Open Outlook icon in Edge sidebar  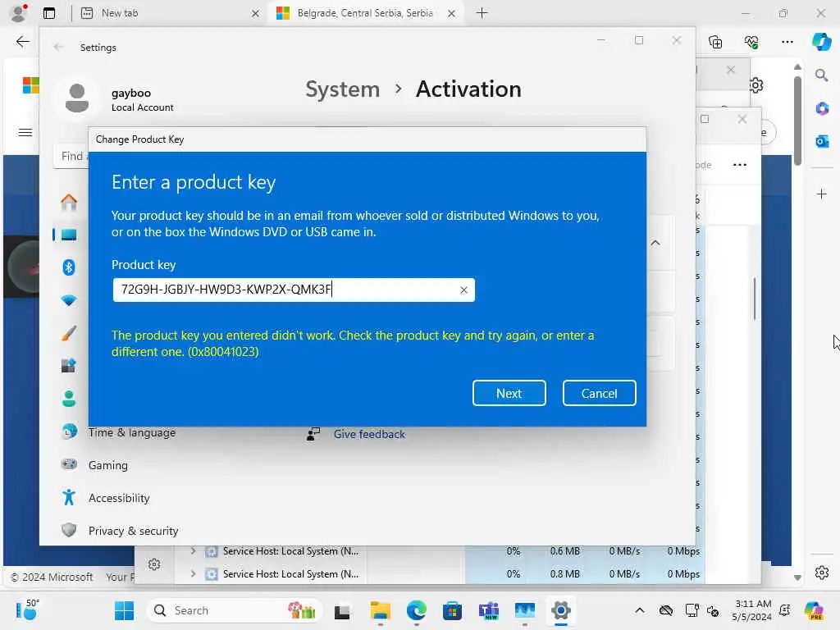(822, 141)
